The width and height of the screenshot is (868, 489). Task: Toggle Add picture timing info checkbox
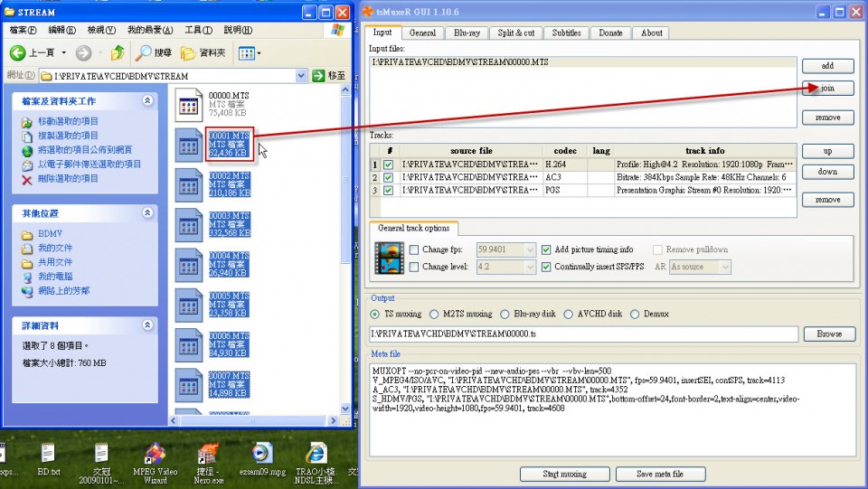coord(546,249)
